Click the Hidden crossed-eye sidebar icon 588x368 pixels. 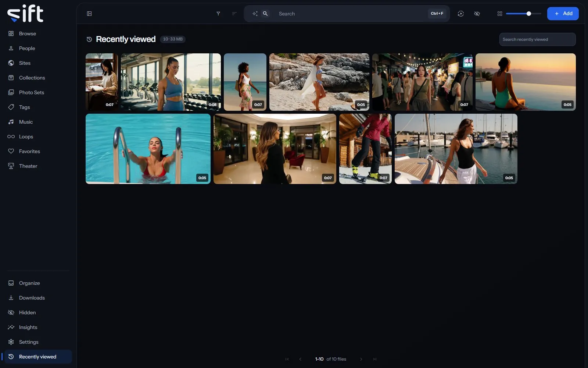(11, 312)
